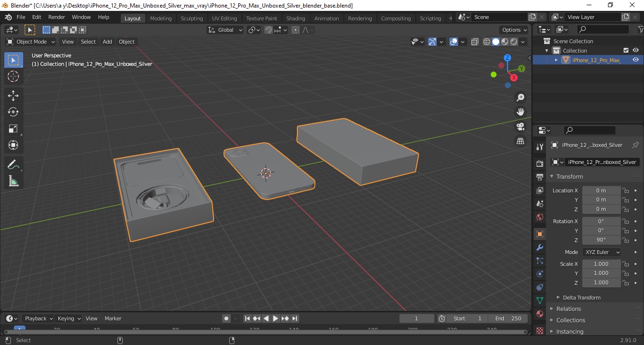Select the Measure tool
The image size is (644, 345).
(x=13, y=181)
